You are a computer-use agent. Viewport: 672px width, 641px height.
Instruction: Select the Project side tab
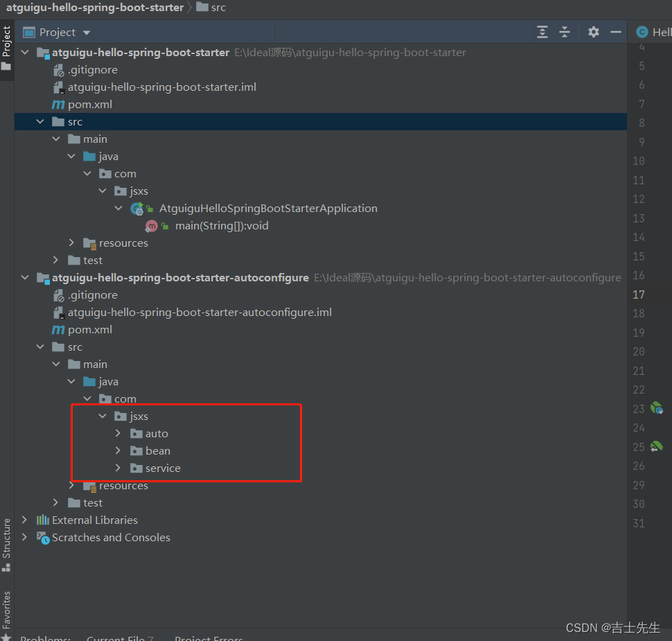click(x=6, y=41)
